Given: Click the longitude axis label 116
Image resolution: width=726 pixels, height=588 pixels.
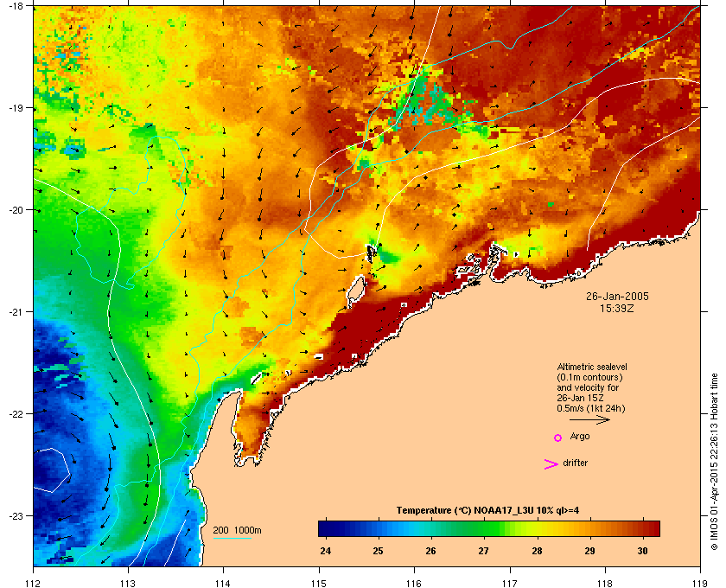Looking at the screenshot, I should [x=414, y=584].
